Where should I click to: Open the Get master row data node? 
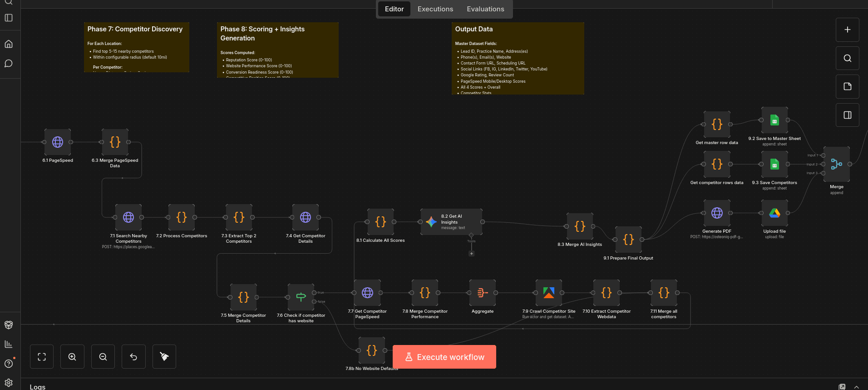(717, 124)
